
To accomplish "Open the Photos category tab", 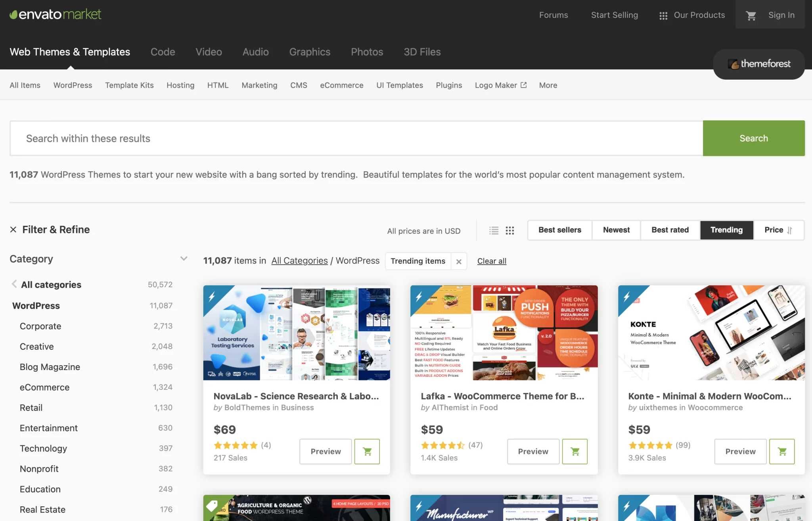I will click(367, 52).
